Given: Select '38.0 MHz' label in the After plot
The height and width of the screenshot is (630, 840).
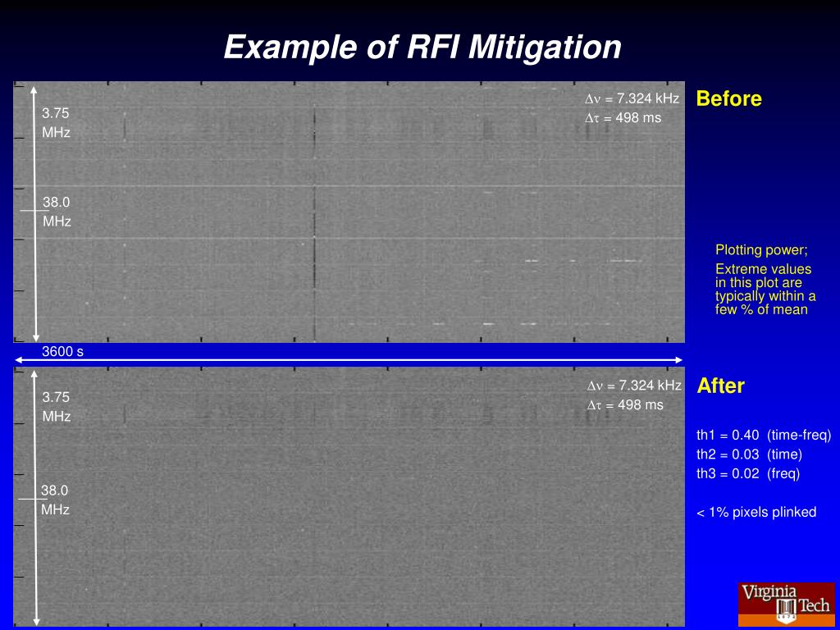Looking at the screenshot, I should coord(56,500).
